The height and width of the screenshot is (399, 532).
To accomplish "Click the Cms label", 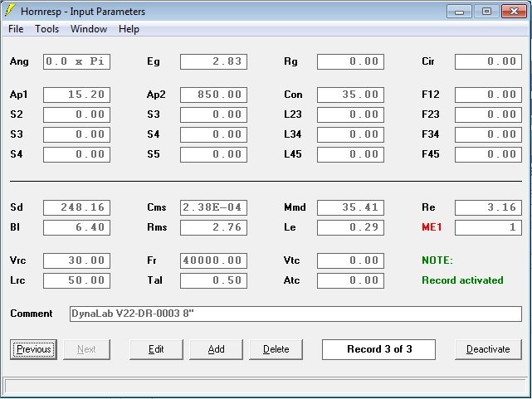I will point(156,207).
